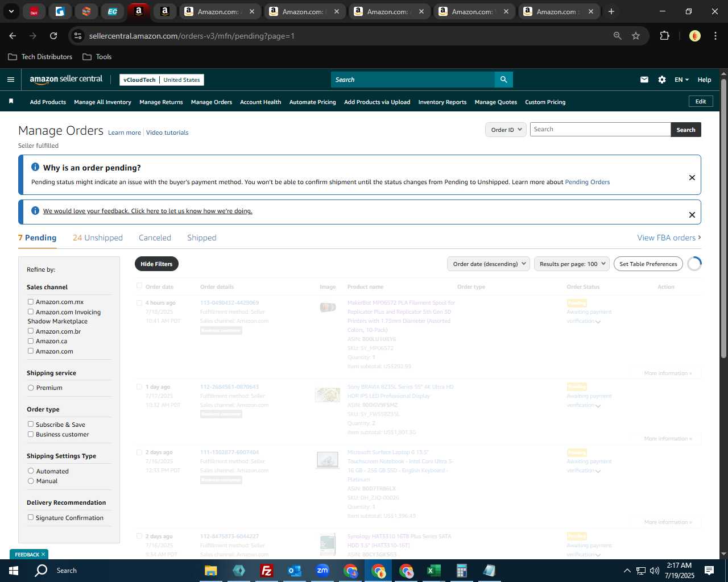Dismiss the 'Why is an order pending' notice
The image size is (728, 582).
692,177
